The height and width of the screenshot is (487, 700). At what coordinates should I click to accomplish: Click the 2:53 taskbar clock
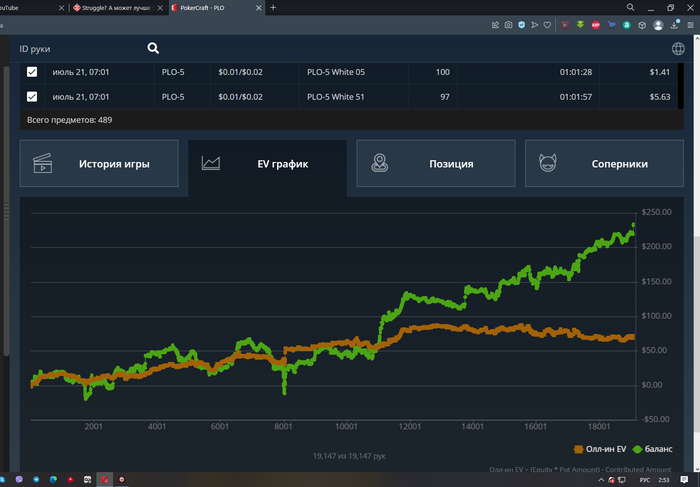(x=664, y=480)
